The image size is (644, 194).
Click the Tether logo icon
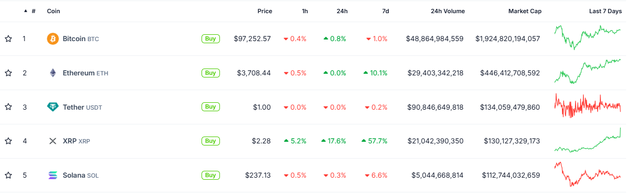(53, 107)
